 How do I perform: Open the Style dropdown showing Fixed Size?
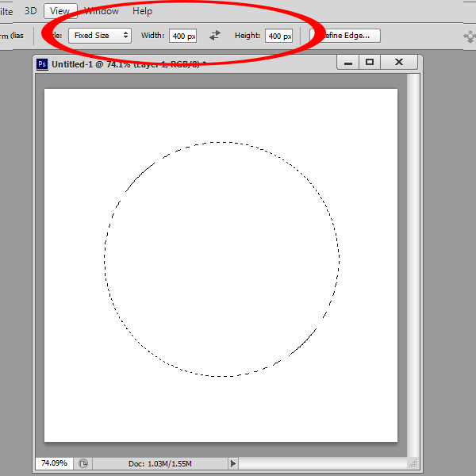point(100,36)
